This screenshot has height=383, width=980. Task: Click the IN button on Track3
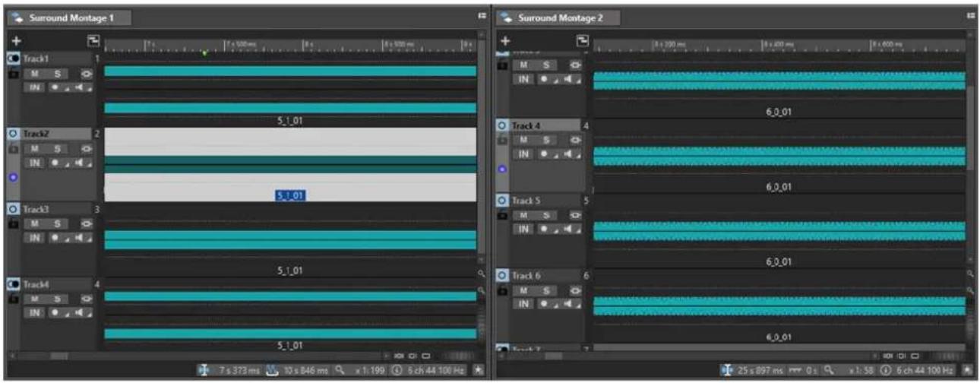click(x=35, y=238)
